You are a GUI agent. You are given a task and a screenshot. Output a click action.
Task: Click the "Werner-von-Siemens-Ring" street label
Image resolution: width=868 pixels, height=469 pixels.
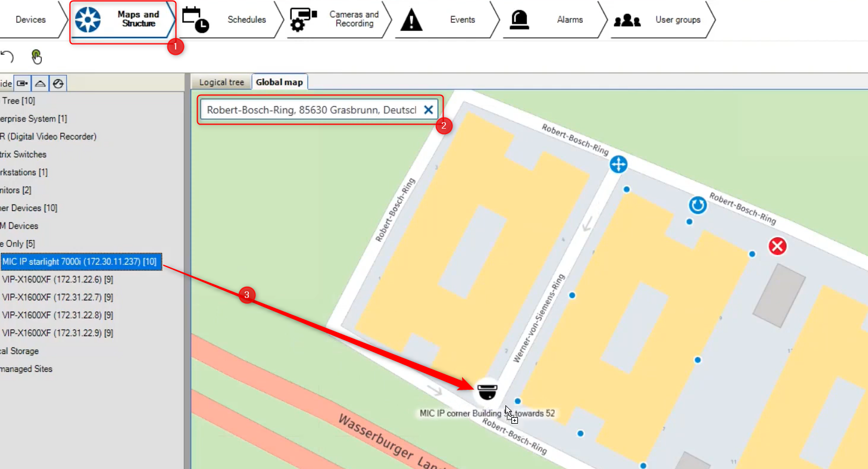[x=538, y=319]
